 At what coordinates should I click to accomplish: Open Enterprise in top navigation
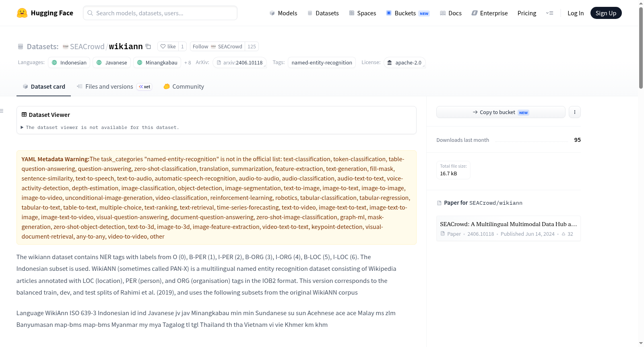(489, 13)
